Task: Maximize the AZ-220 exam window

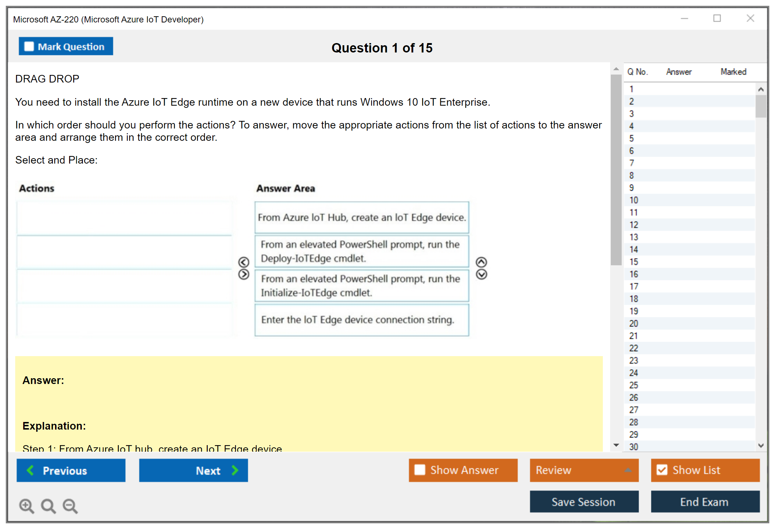Action: pyautogui.click(x=717, y=18)
